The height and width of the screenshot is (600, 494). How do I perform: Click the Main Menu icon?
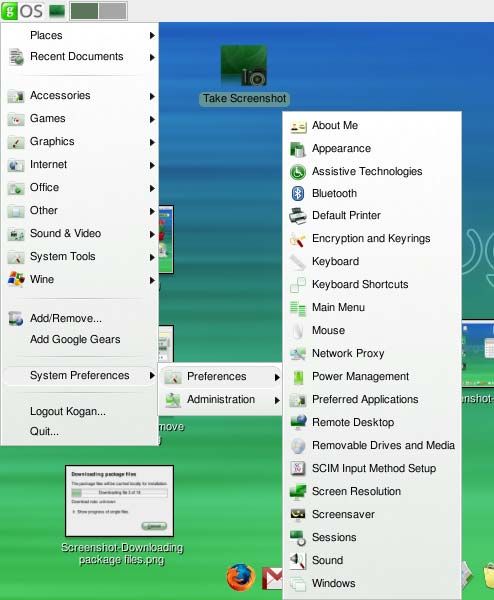pyautogui.click(x=298, y=308)
